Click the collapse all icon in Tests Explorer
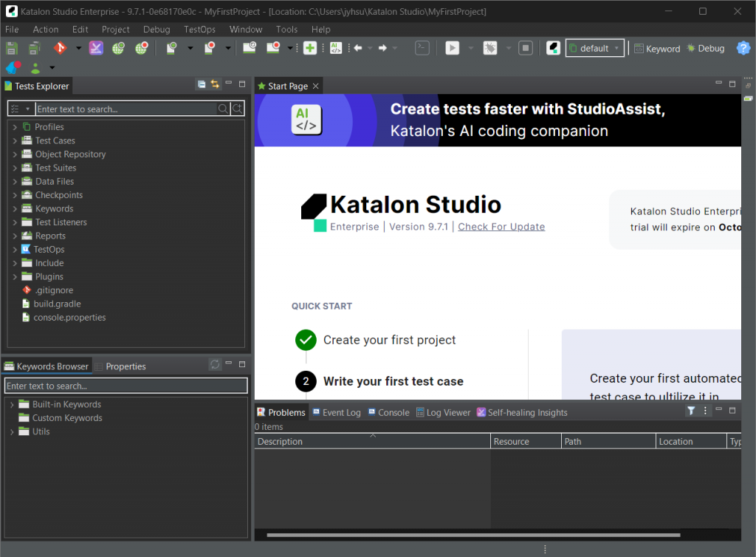756x557 pixels. 202,84
